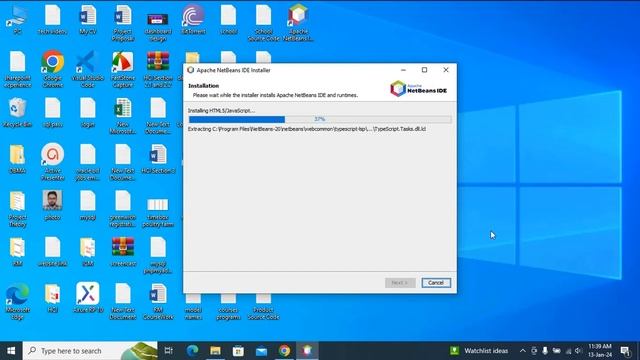Open the notification center
The image size is (640, 360).
coord(625,351)
